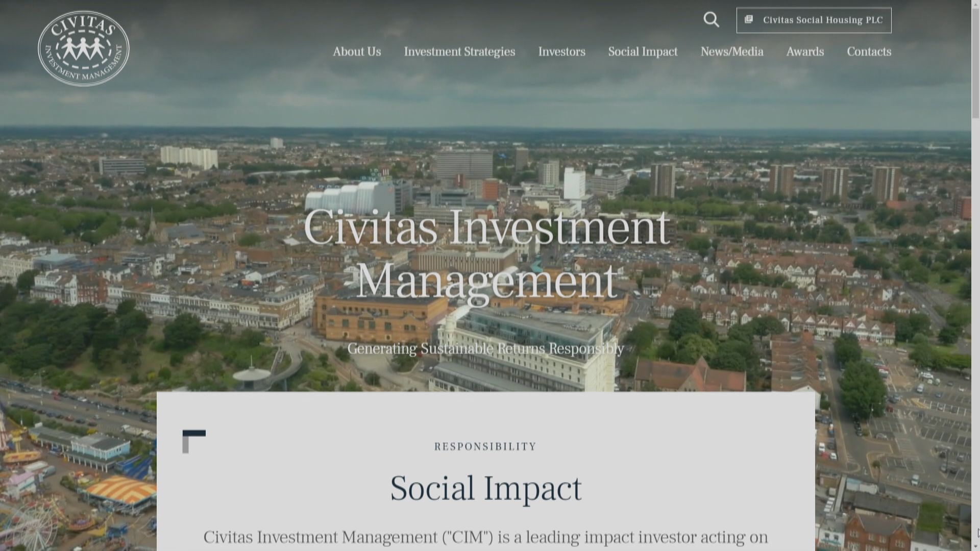This screenshot has height=551, width=980.
Task: Open the News/Media page
Action: (x=732, y=52)
